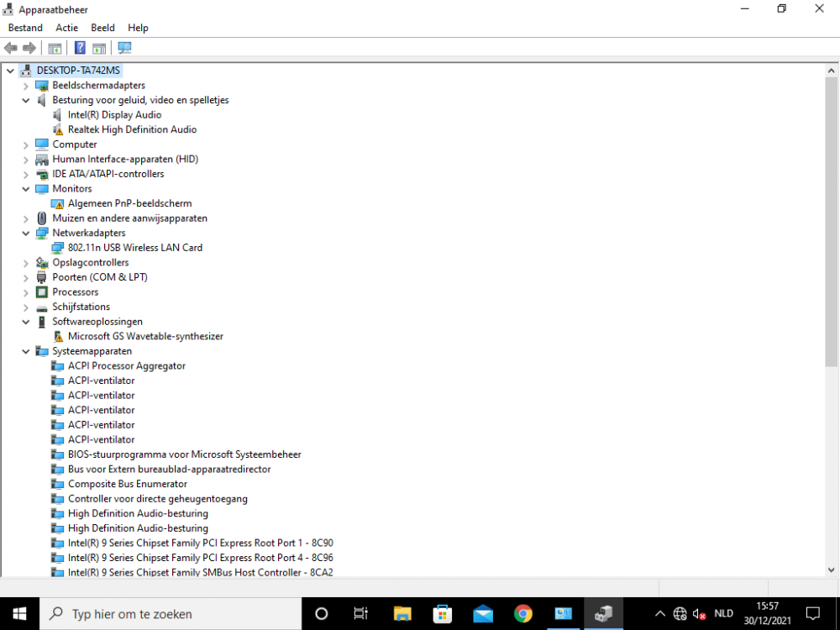This screenshot has height=630, width=840.
Task: Select PCI Express Root Port 4 - 8C96
Action: pos(201,558)
